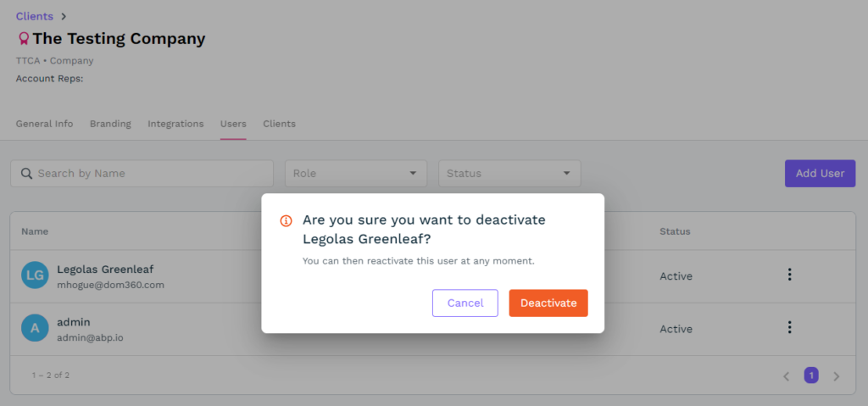Click the warning info icon in dialog
Viewport: 868px width, 406px height.
coord(287,220)
